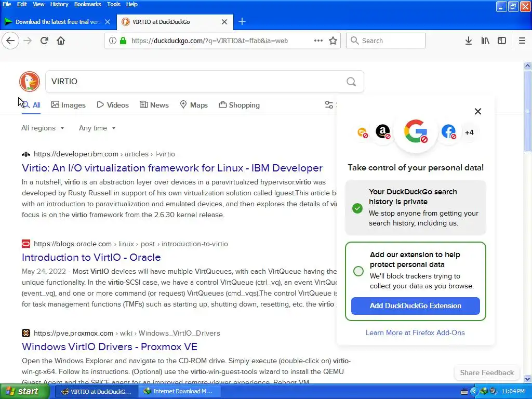Screen dimensions: 532x399
Task: Open the History menu
Action: click(59, 4)
